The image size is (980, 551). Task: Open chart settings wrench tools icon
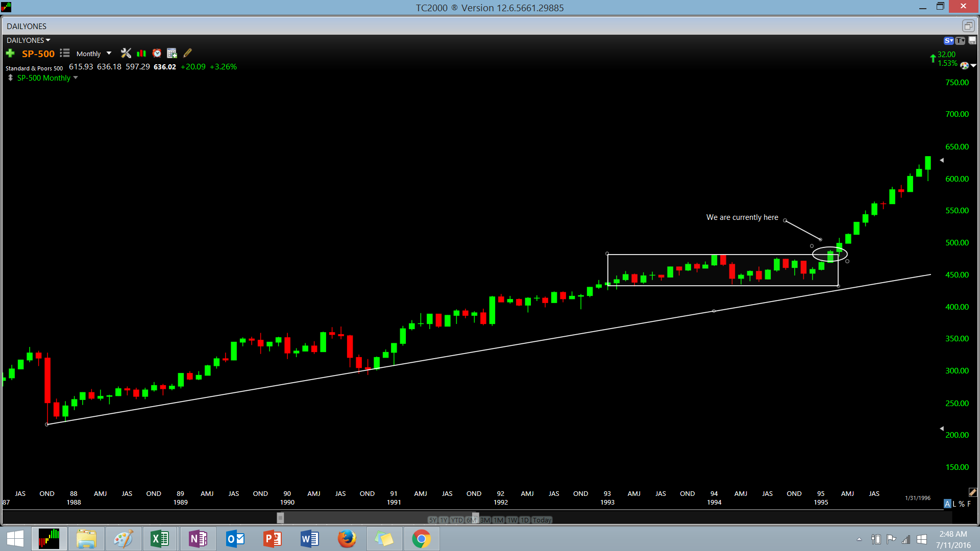[x=126, y=53]
